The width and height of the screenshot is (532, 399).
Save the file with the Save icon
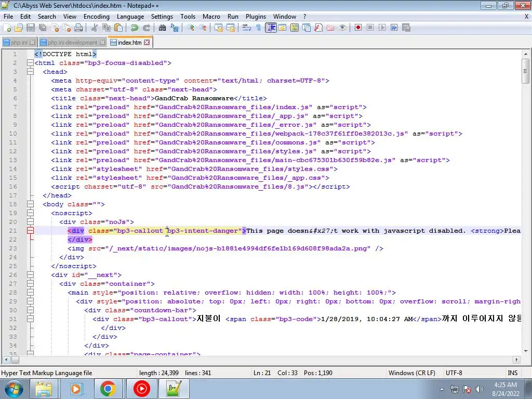(31, 28)
